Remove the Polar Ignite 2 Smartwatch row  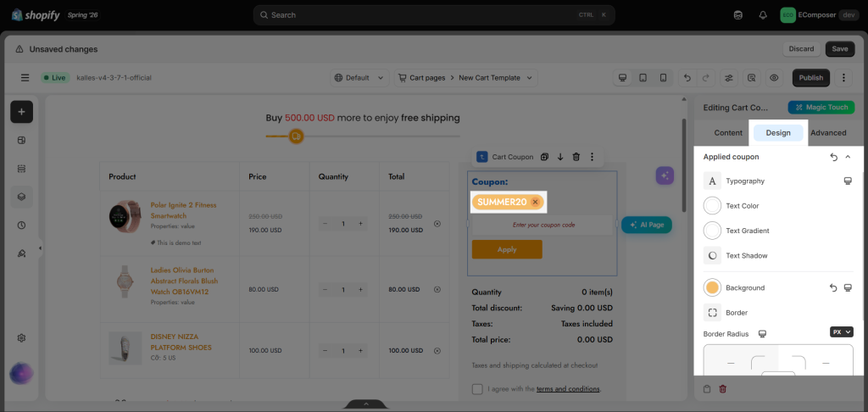coord(437,224)
